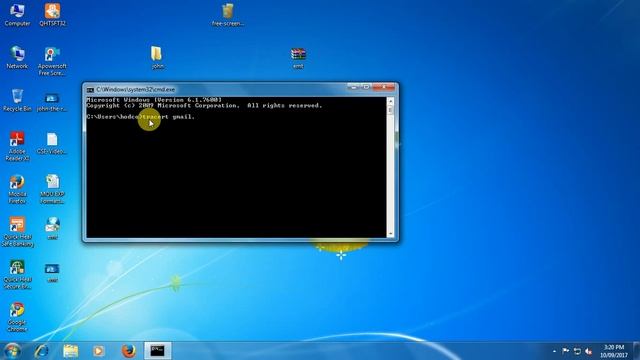Screen dimensions: 640x360
Task: Launch Apowersoft Free Screen recorder shortcut
Action: pyautogui.click(x=52, y=61)
